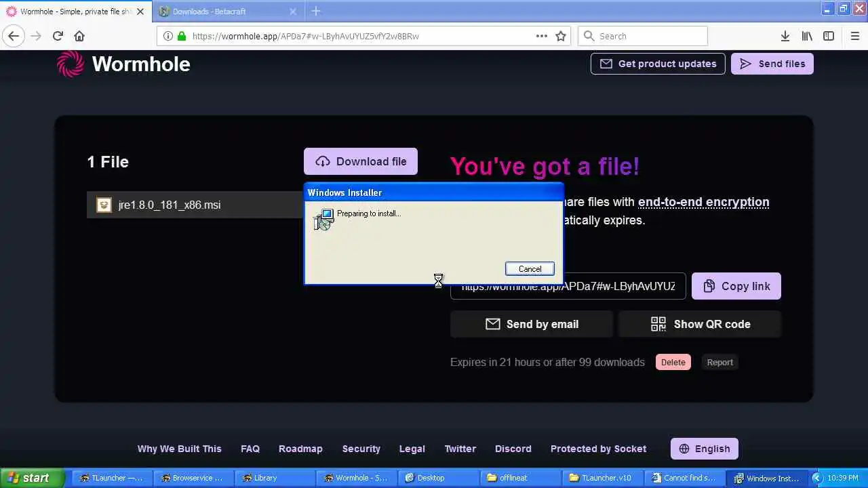Screen dimensions: 868x488
Task: Click the msi file package icon
Action: coord(104,205)
